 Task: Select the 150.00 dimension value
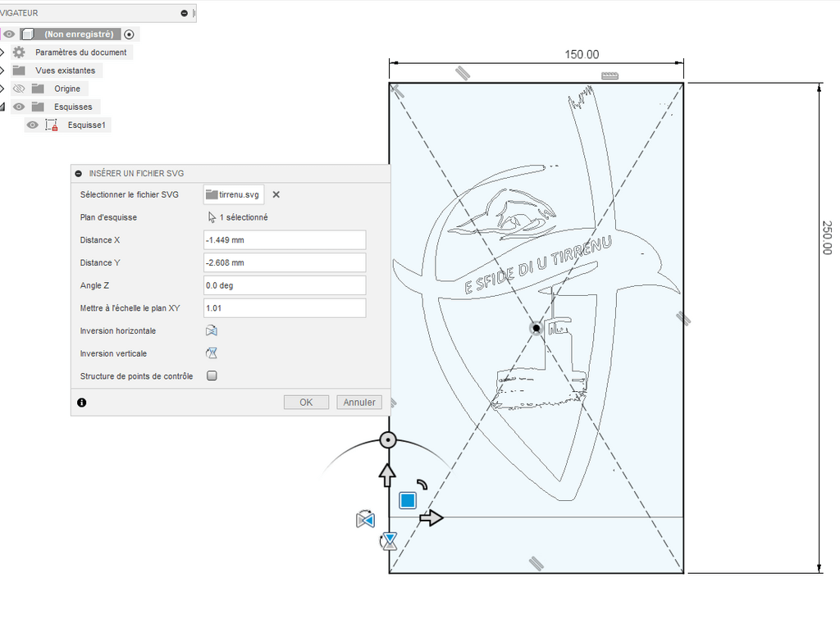[582, 55]
